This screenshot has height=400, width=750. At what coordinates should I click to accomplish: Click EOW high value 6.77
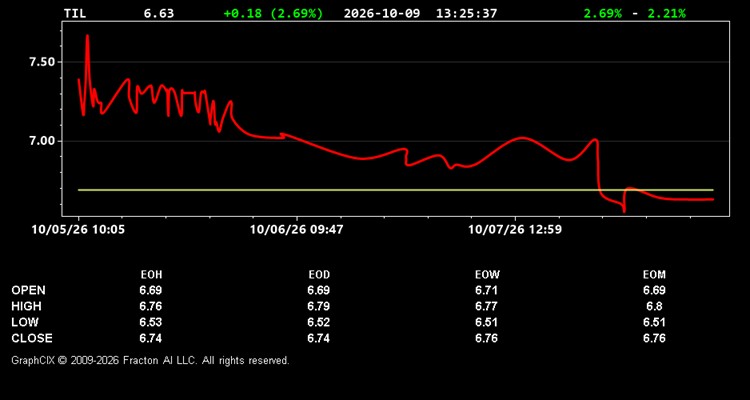pyautogui.click(x=486, y=306)
